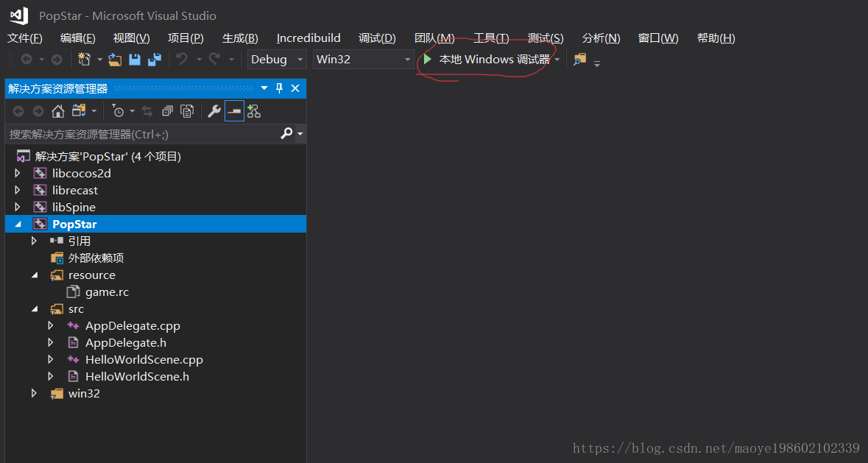The image size is (868, 463).
Task: Click the View Class Diagram icon
Action: [254, 112]
